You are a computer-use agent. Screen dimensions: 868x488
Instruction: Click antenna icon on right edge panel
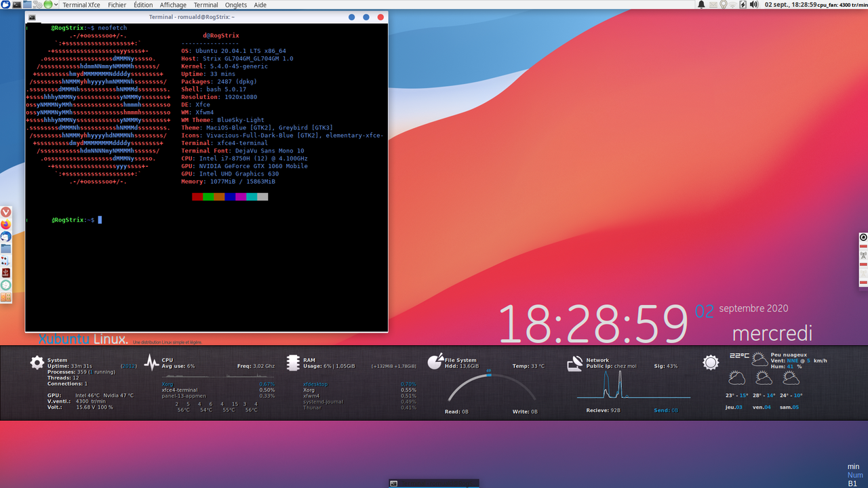click(x=863, y=256)
